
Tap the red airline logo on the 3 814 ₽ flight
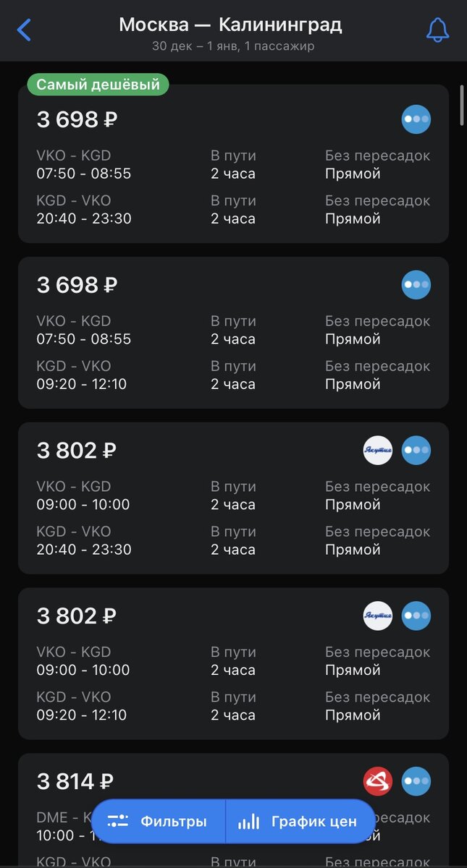[x=377, y=781]
